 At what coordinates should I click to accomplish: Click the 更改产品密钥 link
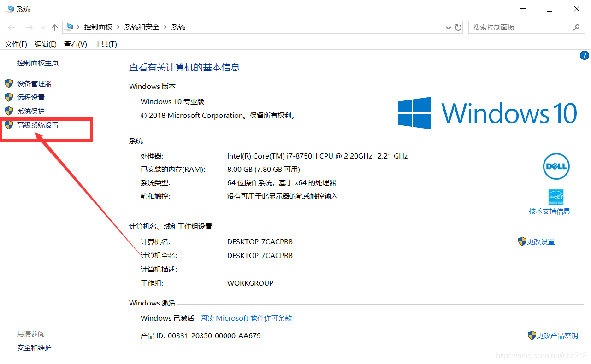tap(557, 335)
